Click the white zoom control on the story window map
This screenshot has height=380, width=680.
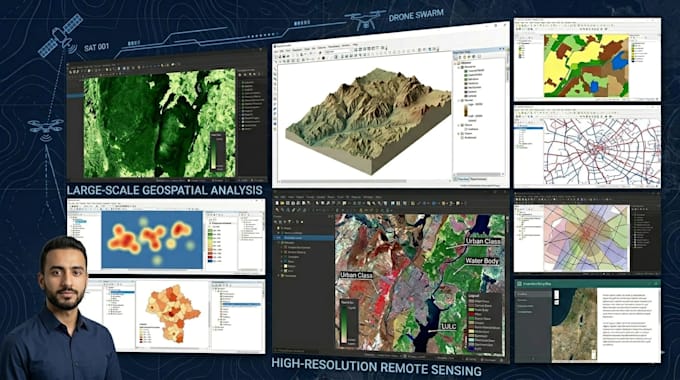tap(556, 297)
